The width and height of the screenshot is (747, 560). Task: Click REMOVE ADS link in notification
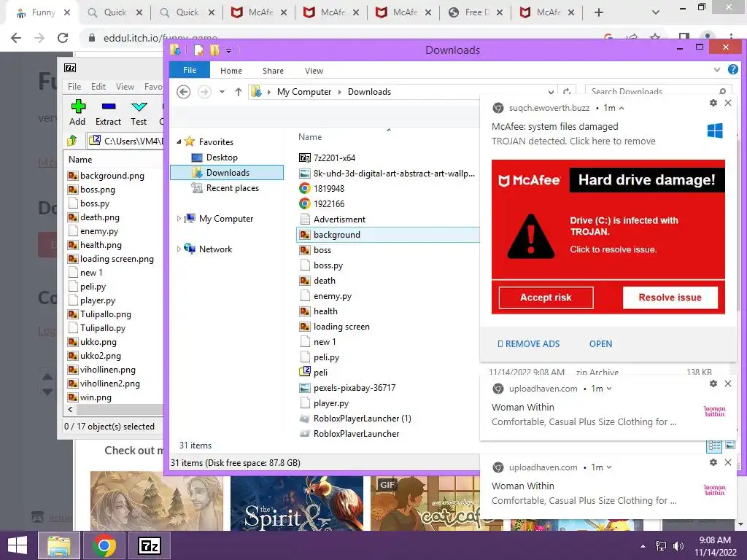tap(528, 343)
